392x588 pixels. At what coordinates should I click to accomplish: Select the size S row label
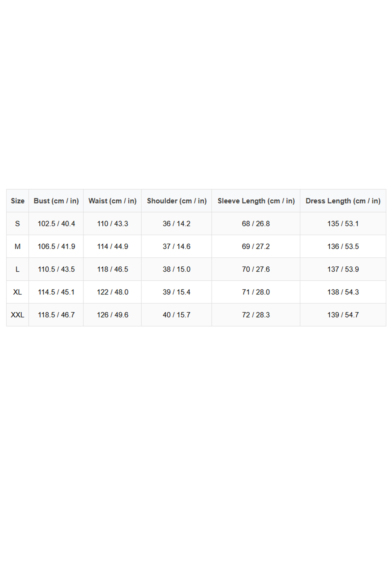(x=18, y=224)
